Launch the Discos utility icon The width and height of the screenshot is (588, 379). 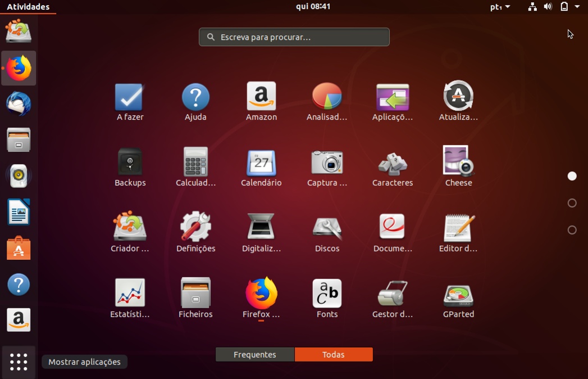coord(326,229)
